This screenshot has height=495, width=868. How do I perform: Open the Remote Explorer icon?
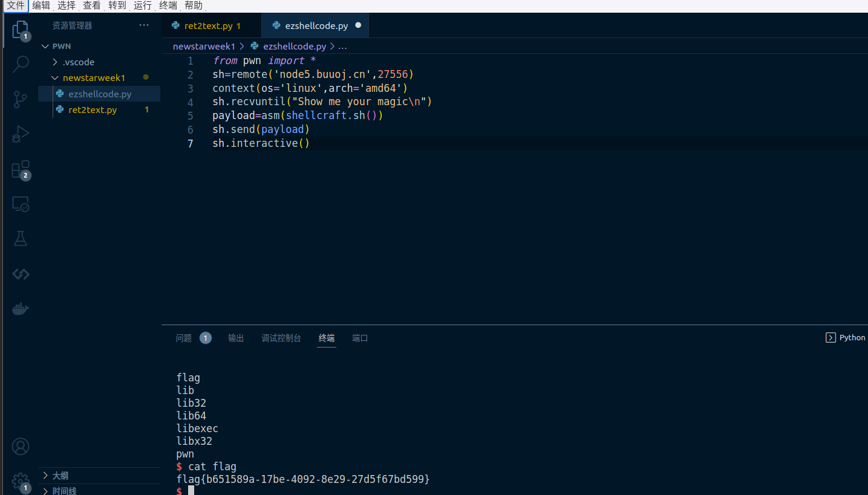pos(21,204)
